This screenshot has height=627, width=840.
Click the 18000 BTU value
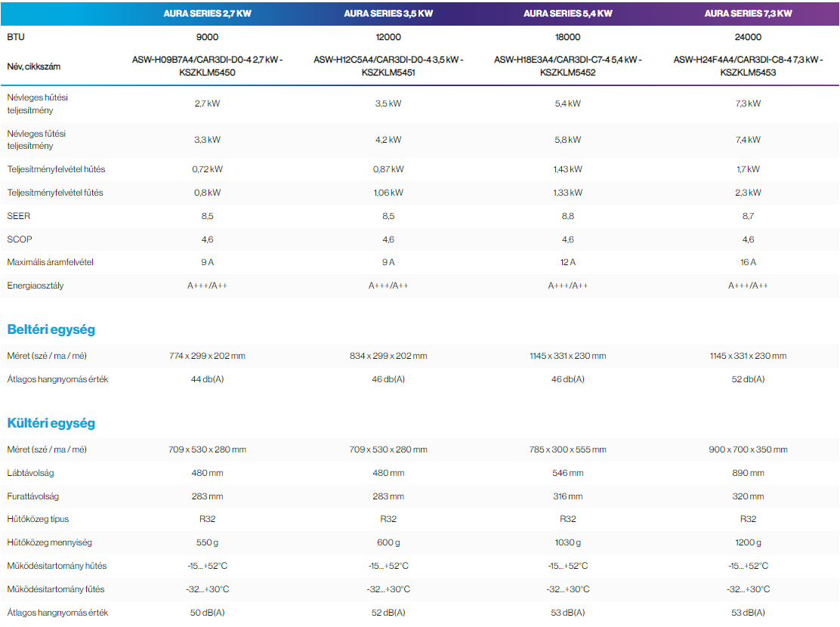[x=568, y=37]
